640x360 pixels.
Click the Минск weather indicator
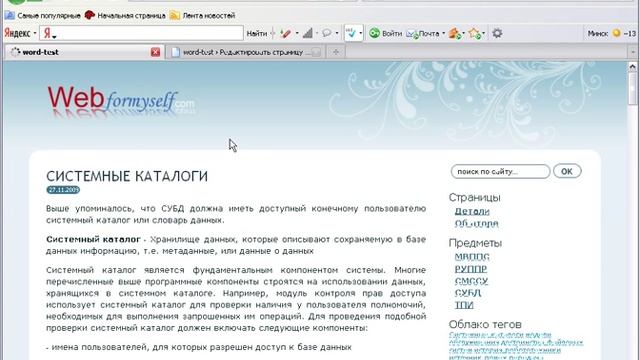tap(611, 33)
